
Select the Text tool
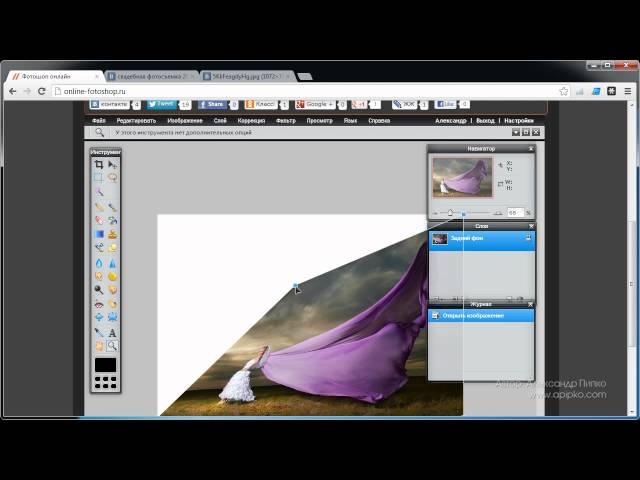[112, 333]
